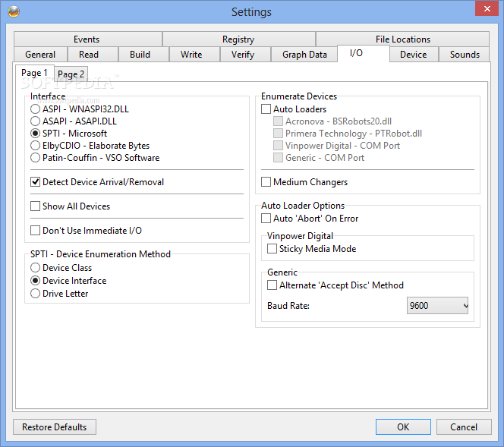Go to the Build tab
Image resolution: width=504 pixels, height=447 pixels.
click(x=143, y=55)
